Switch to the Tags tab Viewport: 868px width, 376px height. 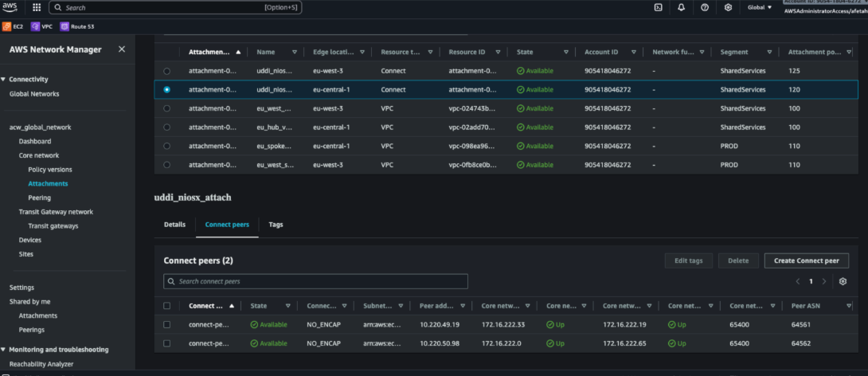tap(276, 225)
